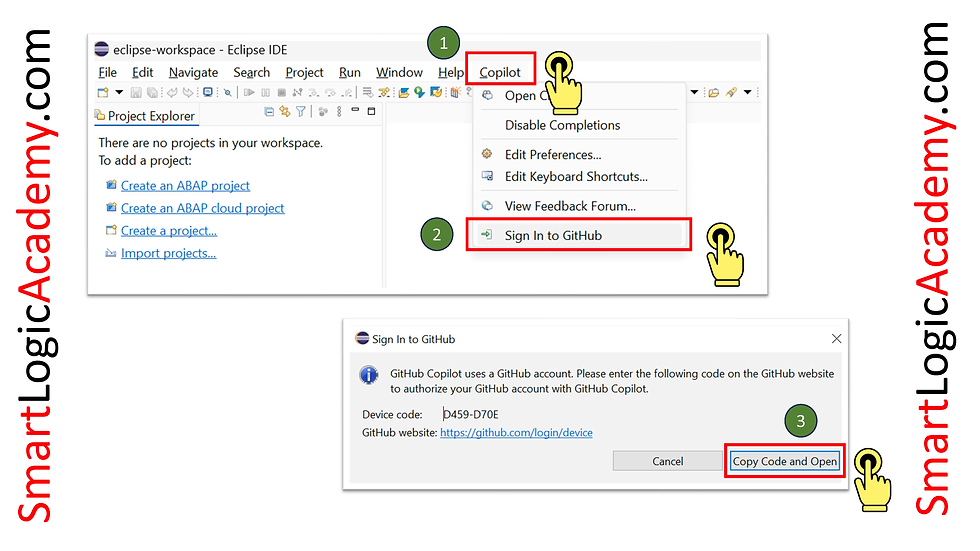Click the Search flashlight toolbar icon
This screenshot has width=980, height=551.
(731, 92)
